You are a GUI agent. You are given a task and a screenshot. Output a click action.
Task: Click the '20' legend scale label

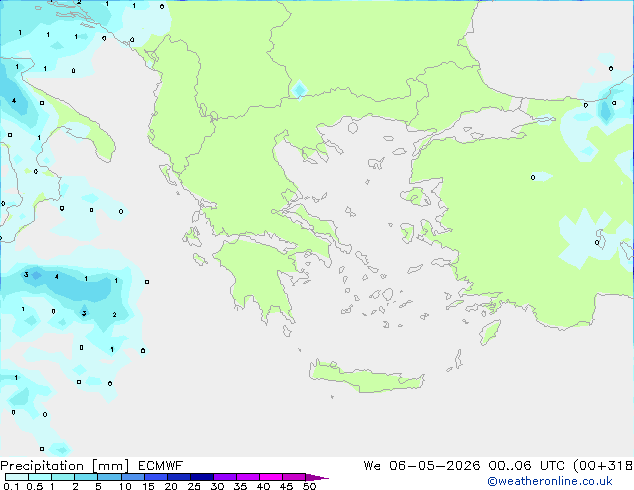[x=171, y=486]
